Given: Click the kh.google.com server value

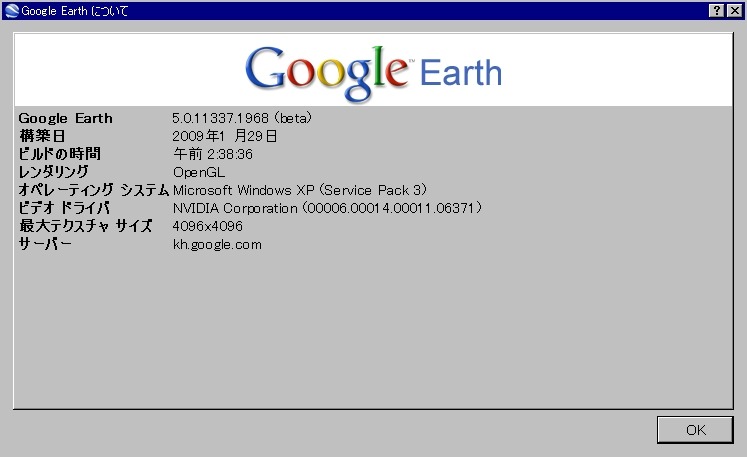Looking at the screenshot, I should click(217, 244).
